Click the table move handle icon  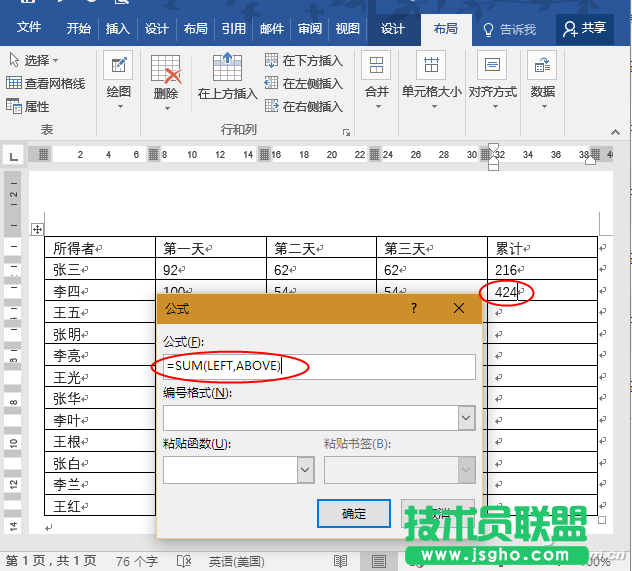point(38,229)
